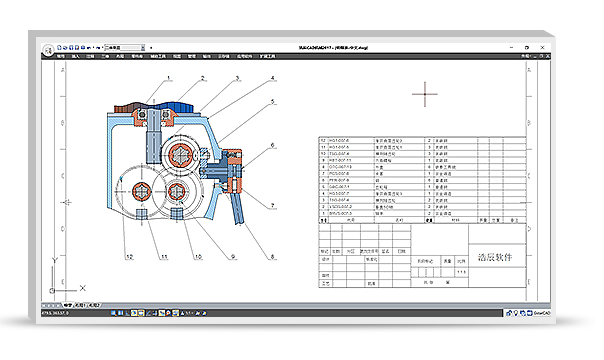
Task: Click the GstarCAD label in status bar
Action: coord(541,313)
